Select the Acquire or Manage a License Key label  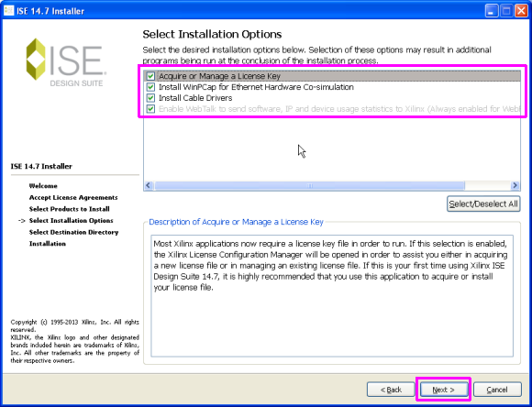[x=219, y=76]
